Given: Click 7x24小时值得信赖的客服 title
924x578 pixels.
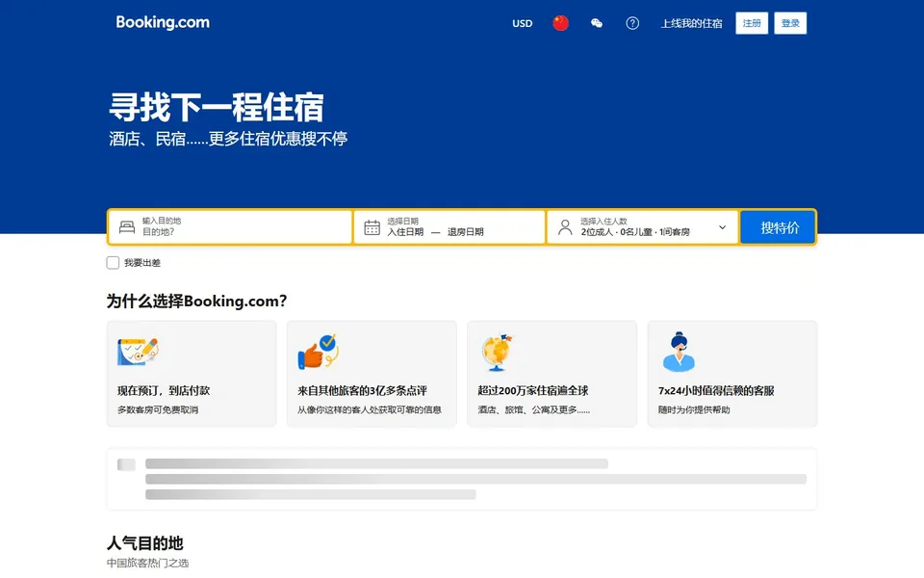Looking at the screenshot, I should [x=716, y=390].
